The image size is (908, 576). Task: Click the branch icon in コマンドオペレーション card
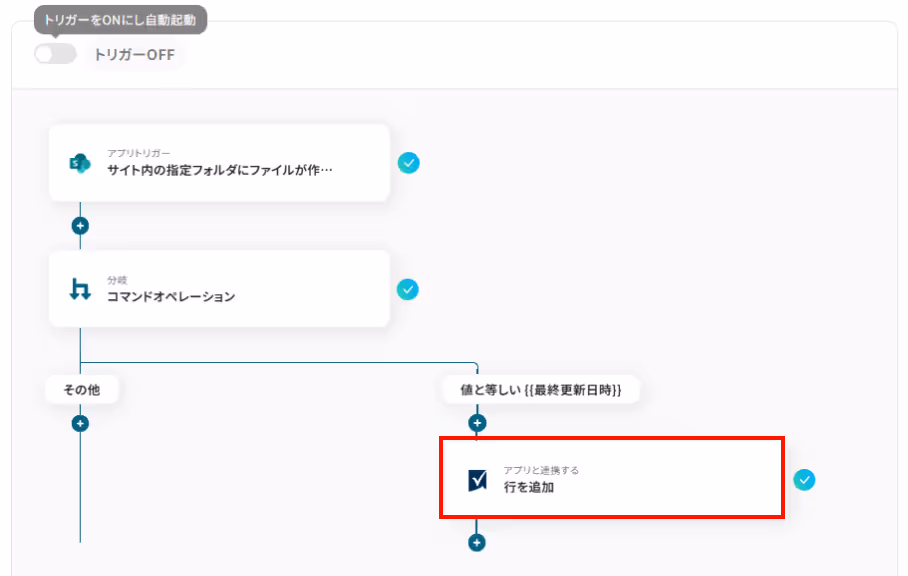click(80, 289)
